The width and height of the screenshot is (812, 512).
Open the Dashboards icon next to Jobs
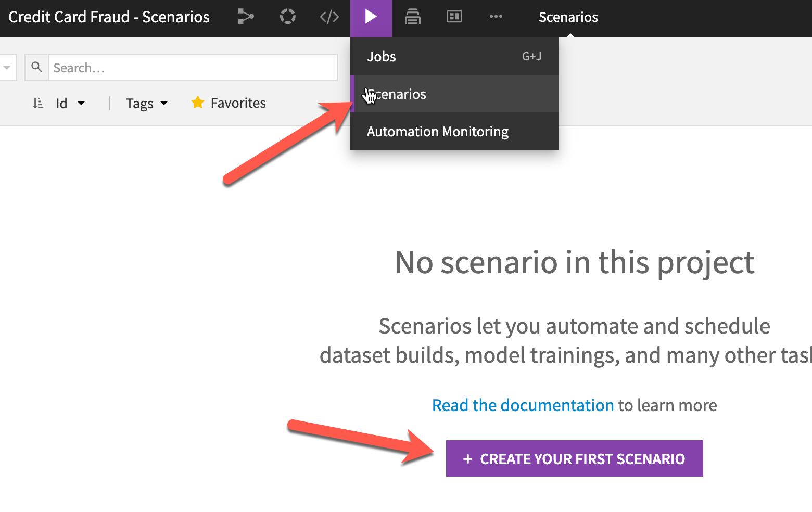point(412,17)
